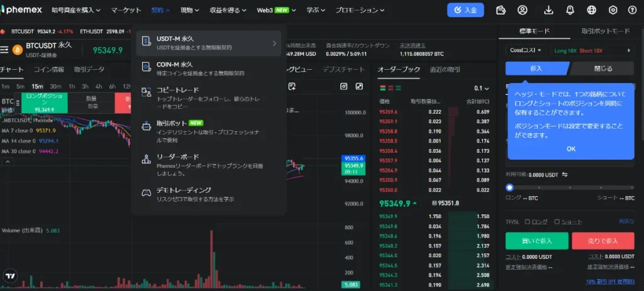The image size is (644, 291).
Task: Click the icon beside 95351.8 price
Action: click(435, 203)
